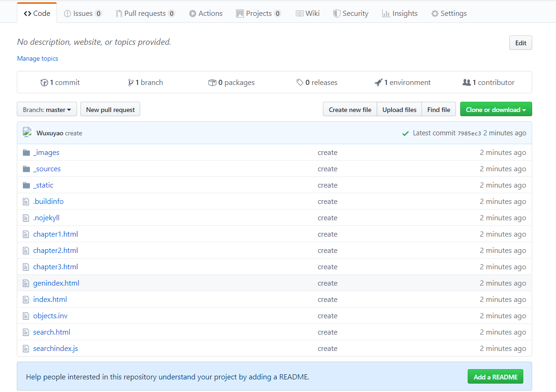Image resolution: width=556 pixels, height=392 pixels.
Task: Click the Issues circle icon
Action: point(68,13)
